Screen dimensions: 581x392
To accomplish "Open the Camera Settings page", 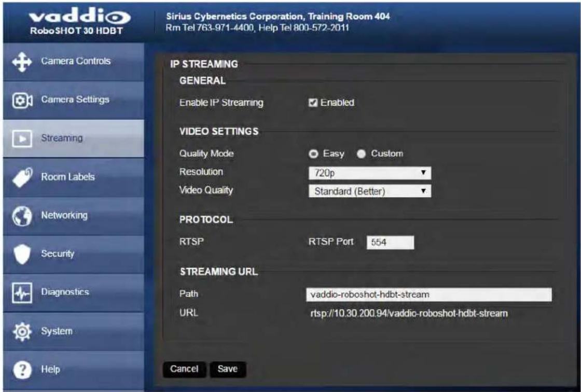I will [73, 101].
